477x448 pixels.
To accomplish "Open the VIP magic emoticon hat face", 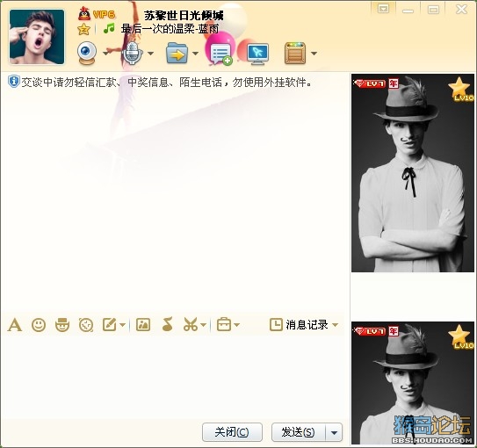I will click(x=62, y=324).
